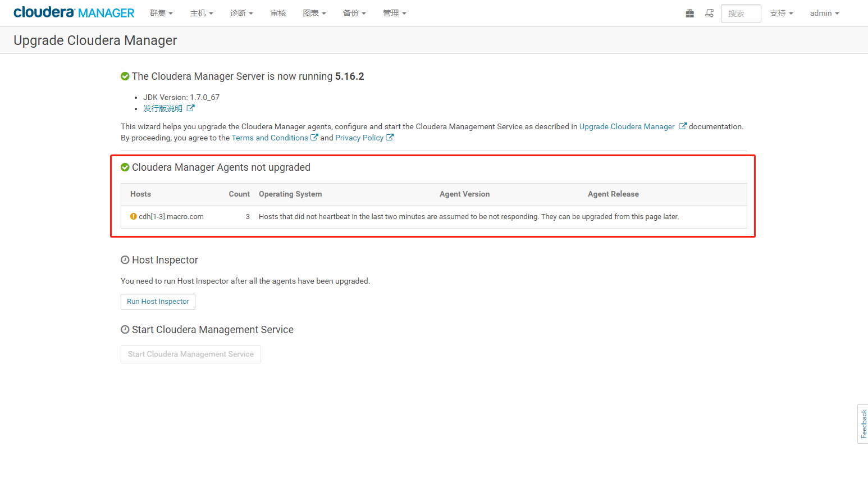
Task: Click the orange warning icon beside cdh[1-3].macro.com
Action: click(x=134, y=216)
